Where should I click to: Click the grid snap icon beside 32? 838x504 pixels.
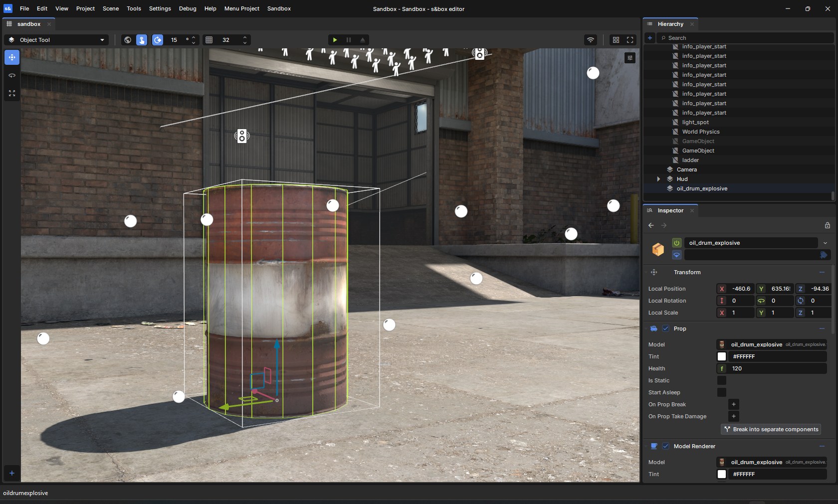[209, 40]
